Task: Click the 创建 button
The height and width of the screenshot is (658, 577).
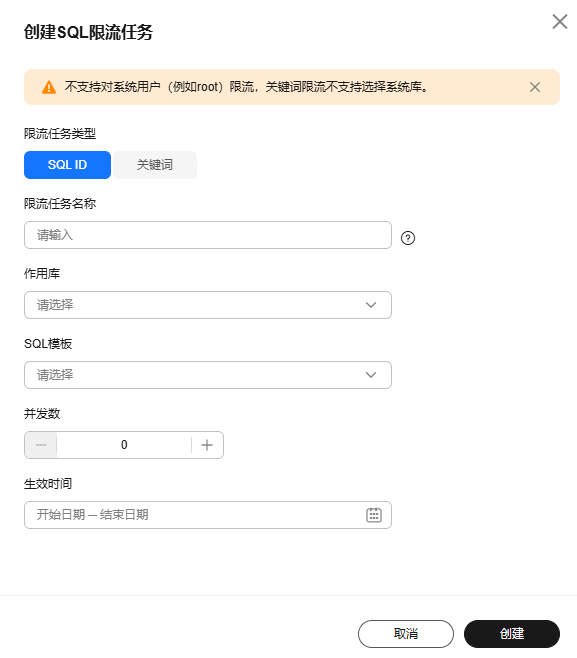Action: (512, 634)
